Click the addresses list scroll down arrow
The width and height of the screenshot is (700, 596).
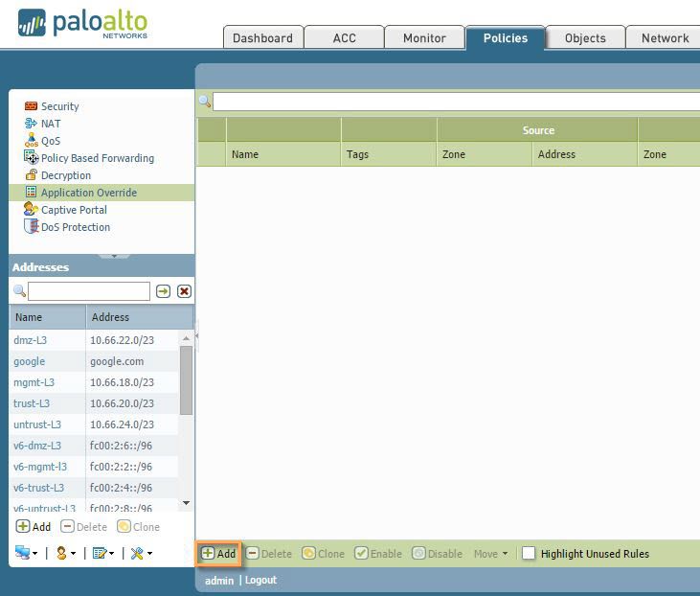pyautogui.click(x=186, y=503)
